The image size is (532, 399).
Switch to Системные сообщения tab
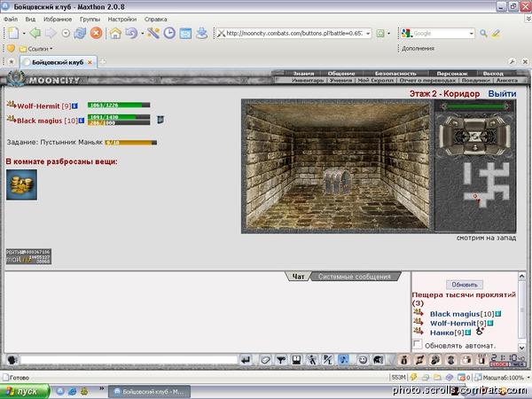354,277
